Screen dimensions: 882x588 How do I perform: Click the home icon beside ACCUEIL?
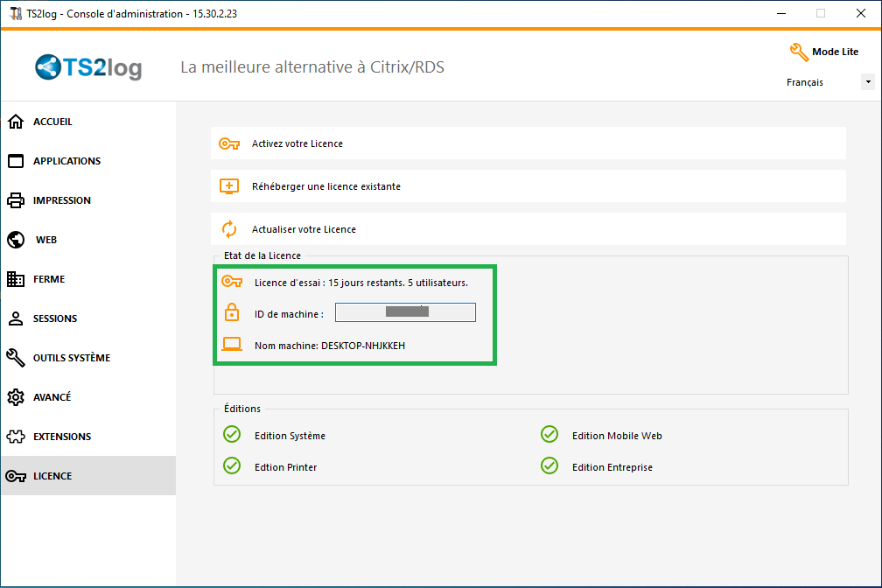click(16, 122)
